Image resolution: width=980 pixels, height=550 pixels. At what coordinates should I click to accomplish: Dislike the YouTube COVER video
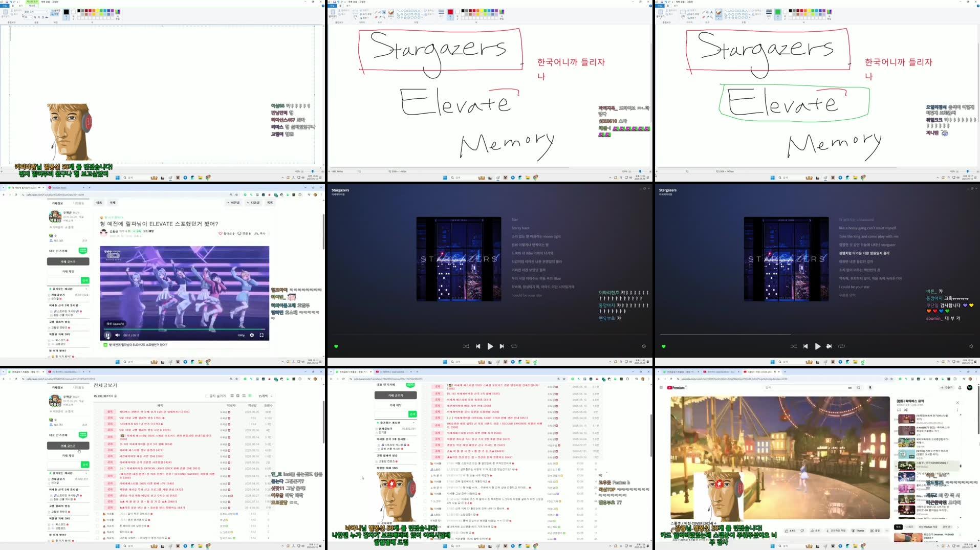coord(802,531)
